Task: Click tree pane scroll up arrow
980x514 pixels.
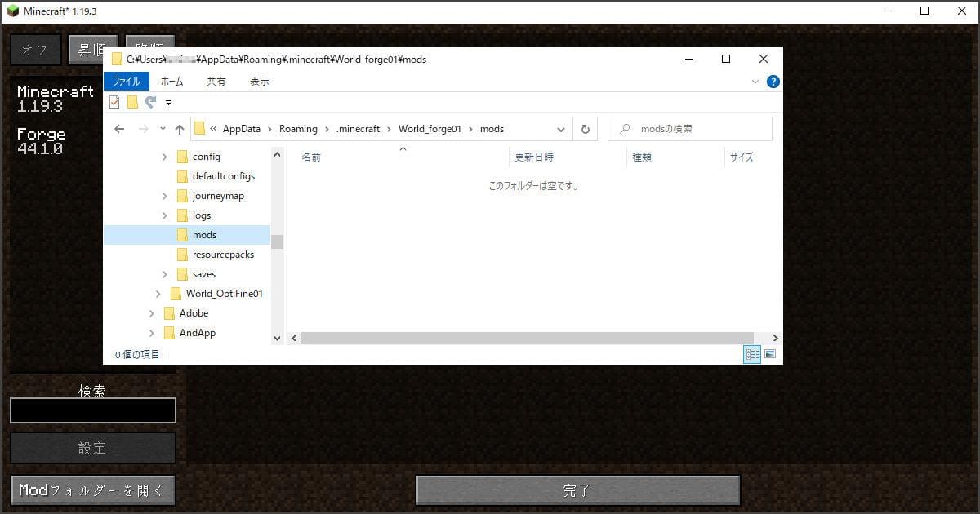Action: click(277, 154)
